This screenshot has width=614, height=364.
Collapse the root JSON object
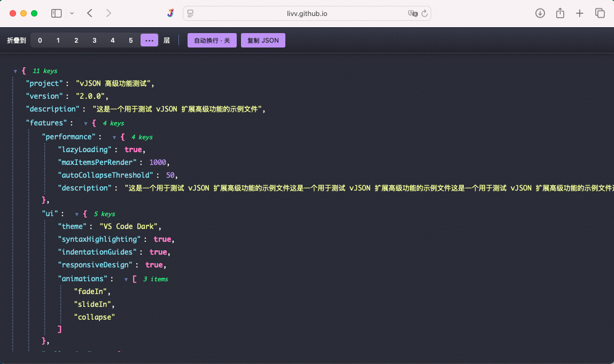(x=17, y=70)
